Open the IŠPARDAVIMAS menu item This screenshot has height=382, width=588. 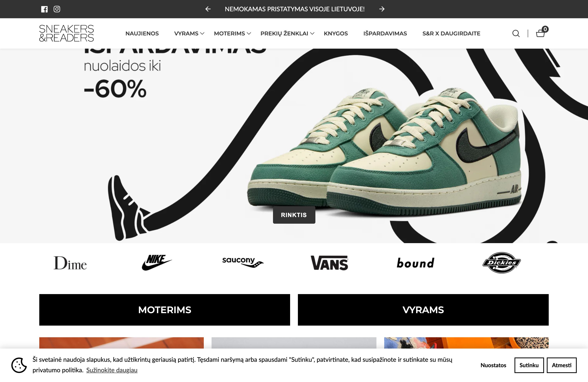(385, 33)
